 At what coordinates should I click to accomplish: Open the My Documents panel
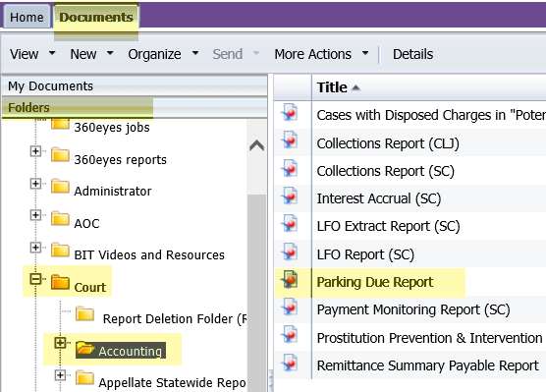click(x=135, y=86)
